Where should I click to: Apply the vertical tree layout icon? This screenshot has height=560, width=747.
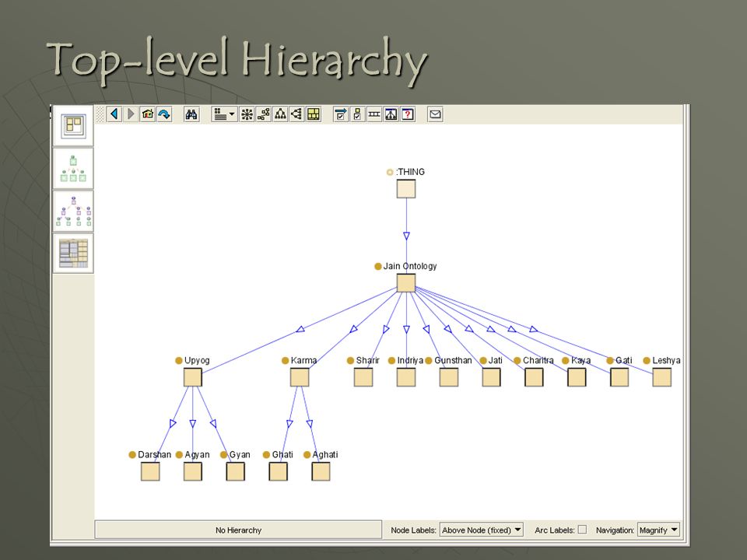tap(280, 114)
